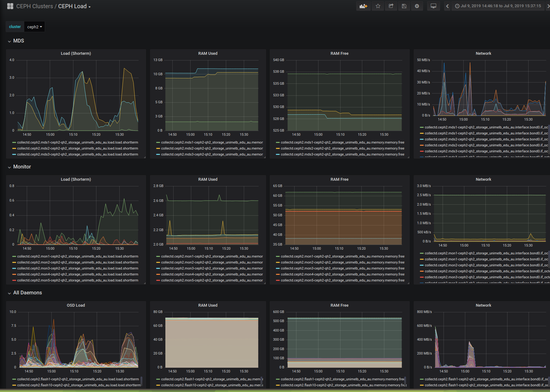Image resolution: width=550 pixels, height=392 pixels.
Task: Cycle view mode with monitor icon
Action: (433, 6)
